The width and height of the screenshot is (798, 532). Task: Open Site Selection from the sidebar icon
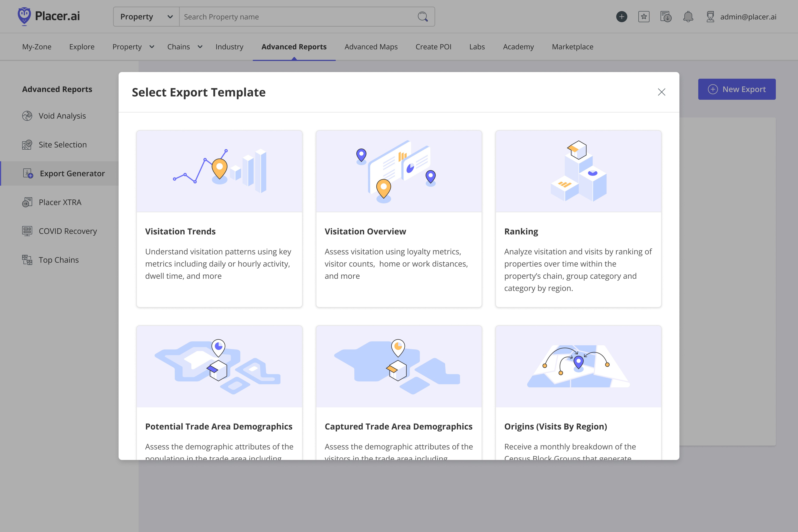(27, 145)
